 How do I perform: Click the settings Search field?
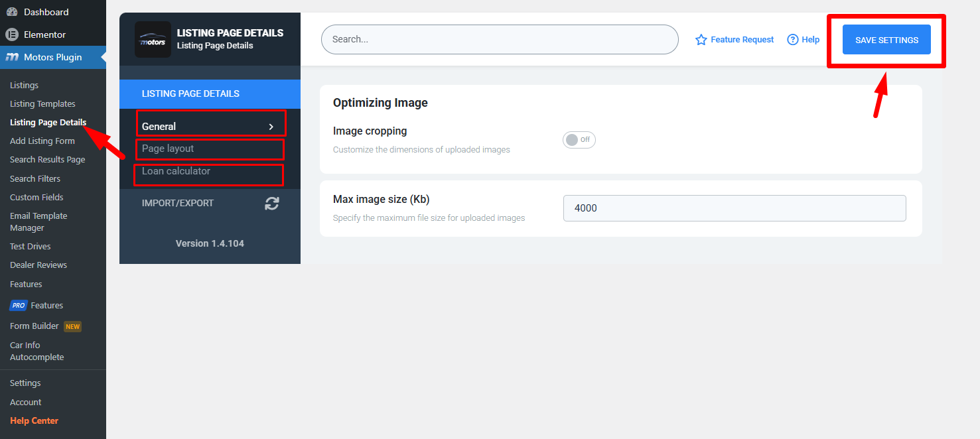tap(499, 40)
